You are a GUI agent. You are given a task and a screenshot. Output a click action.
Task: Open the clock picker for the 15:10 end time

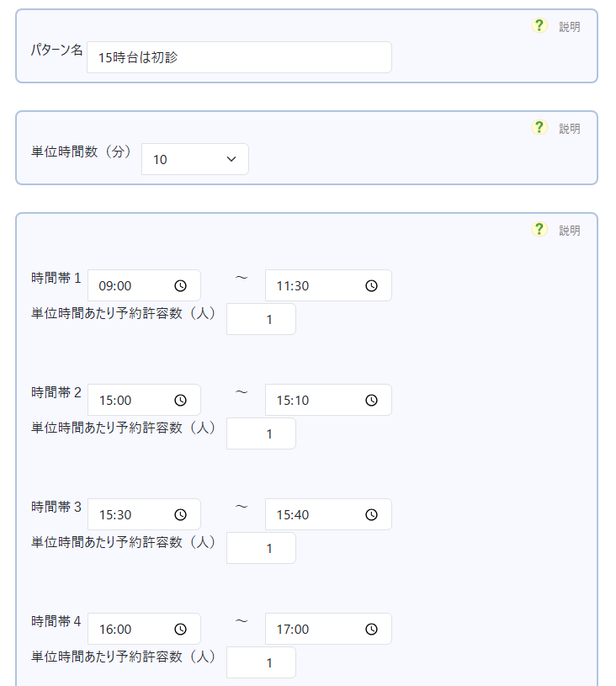click(x=371, y=400)
